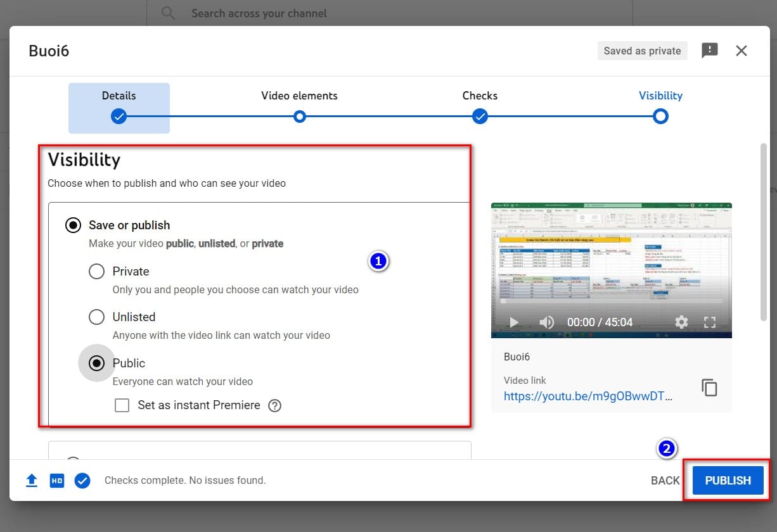Click the checks complete checkmark icon
The image size is (777, 532).
(x=82, y=481)
